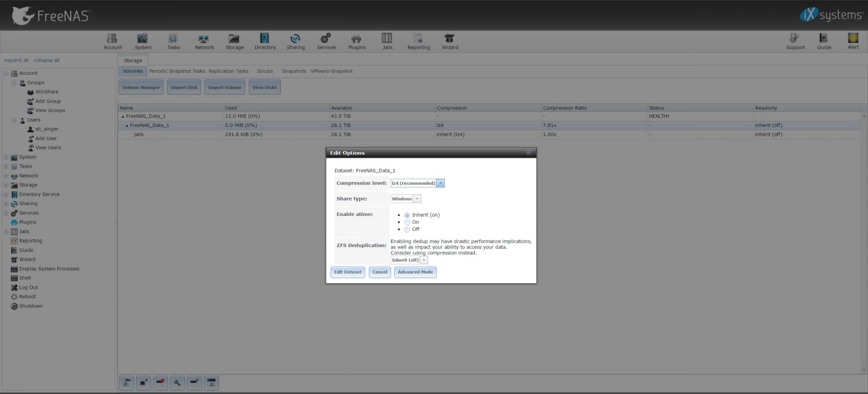
Task: Click the expand all link
Action: tap(16, 60)
